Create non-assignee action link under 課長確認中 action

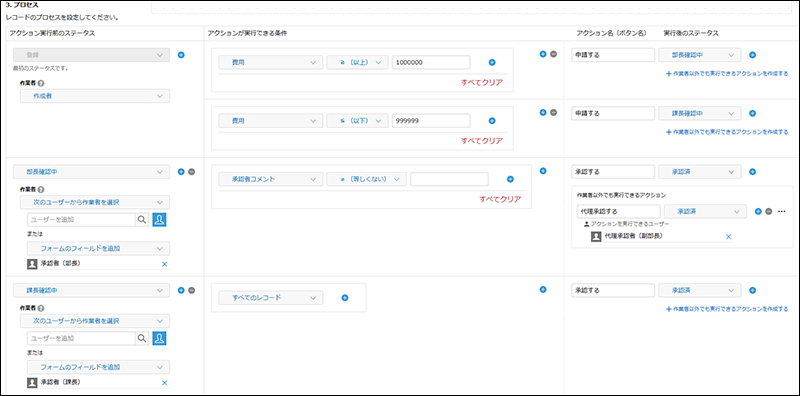[x=727, y=132]
